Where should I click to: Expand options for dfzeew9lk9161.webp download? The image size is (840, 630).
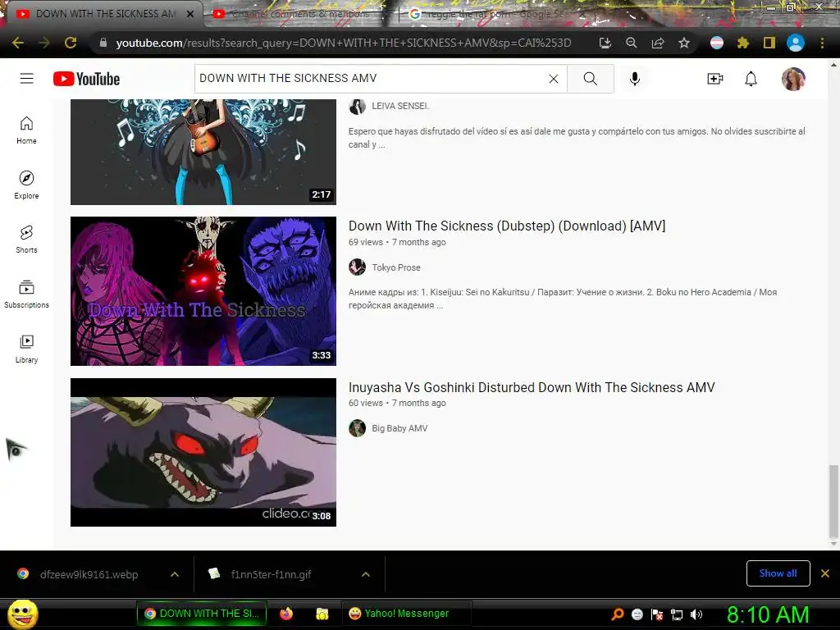175,574
